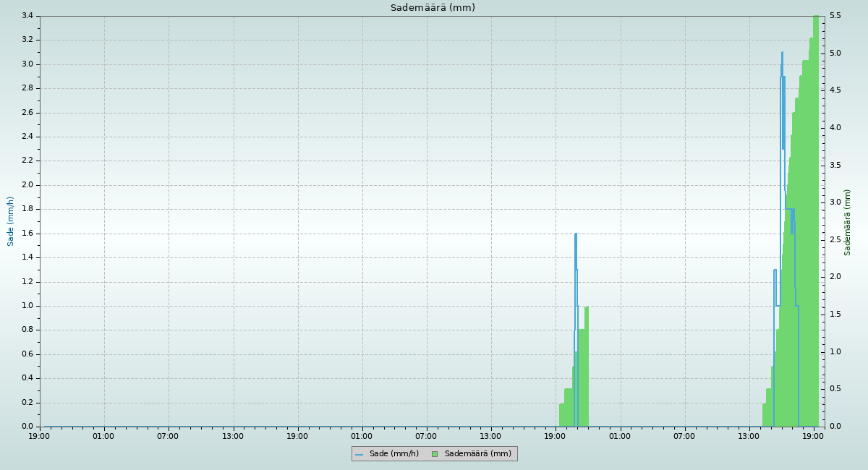This screenshot has height=470, width=868.
Task: Click the leftmost 19:00 time axis label
Action: point(39,436)
